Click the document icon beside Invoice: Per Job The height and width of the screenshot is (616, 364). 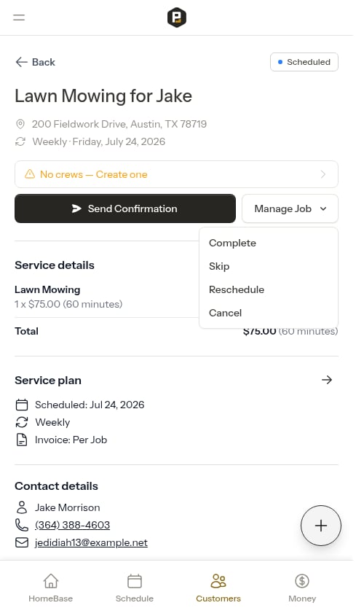(x=22, y=440)
